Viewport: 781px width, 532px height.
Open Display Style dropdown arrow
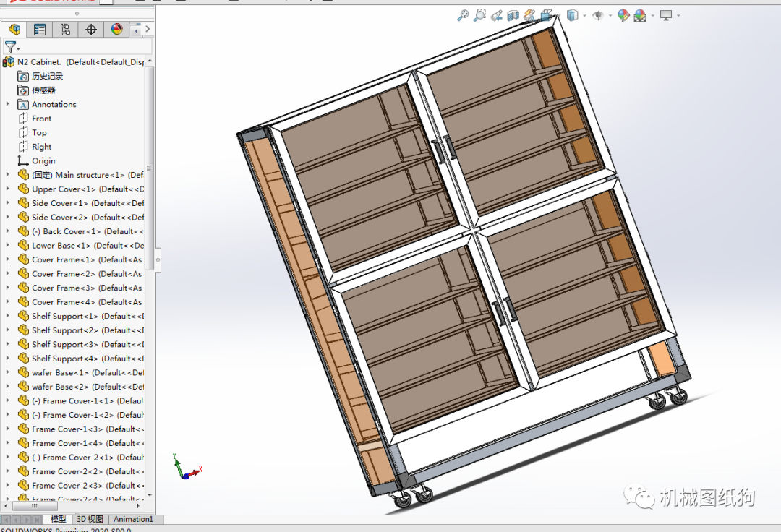coord(584,16)
